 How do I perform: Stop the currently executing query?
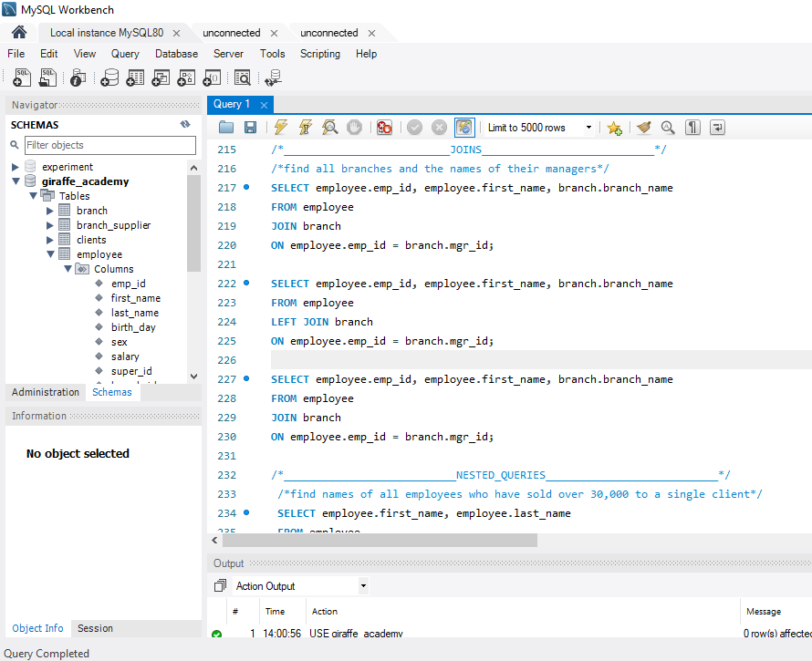[354, 127]
